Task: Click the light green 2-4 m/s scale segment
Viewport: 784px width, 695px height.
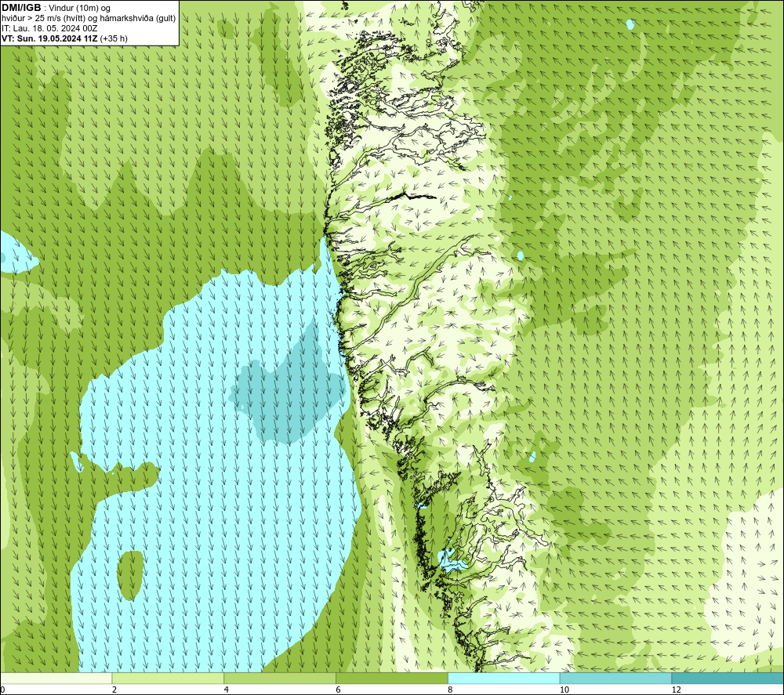Action: 168,678
